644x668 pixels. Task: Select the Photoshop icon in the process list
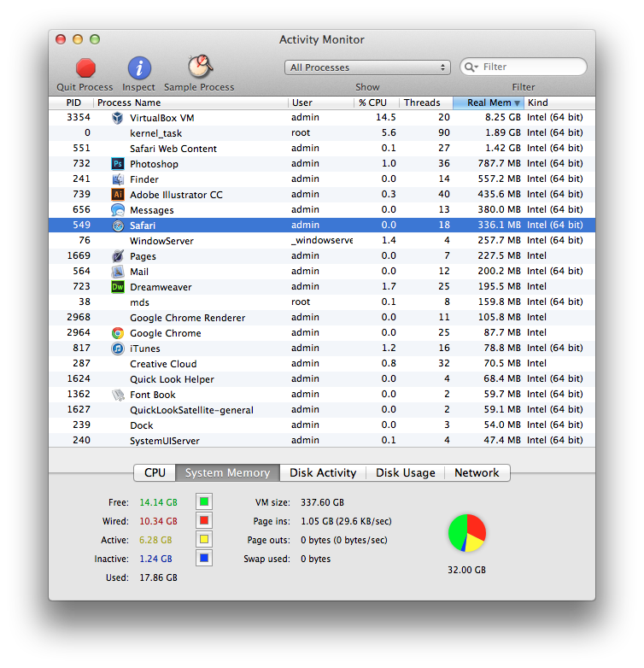[118, 164]
